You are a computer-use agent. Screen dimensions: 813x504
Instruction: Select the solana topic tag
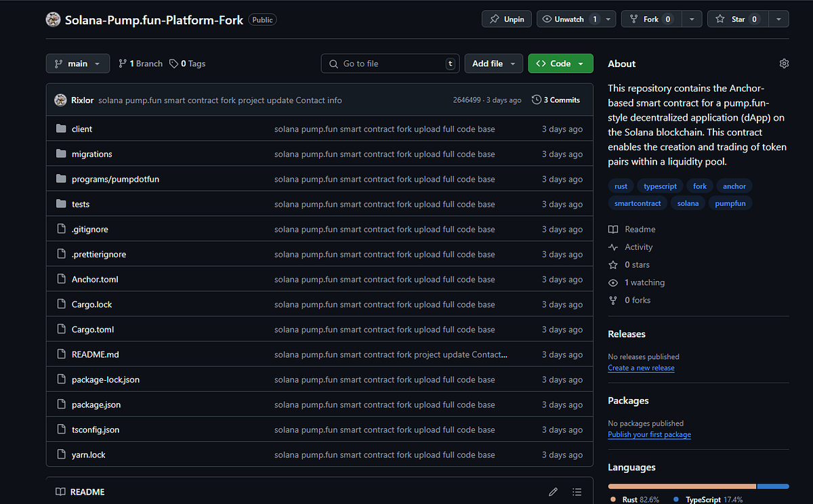click(688, 203)
